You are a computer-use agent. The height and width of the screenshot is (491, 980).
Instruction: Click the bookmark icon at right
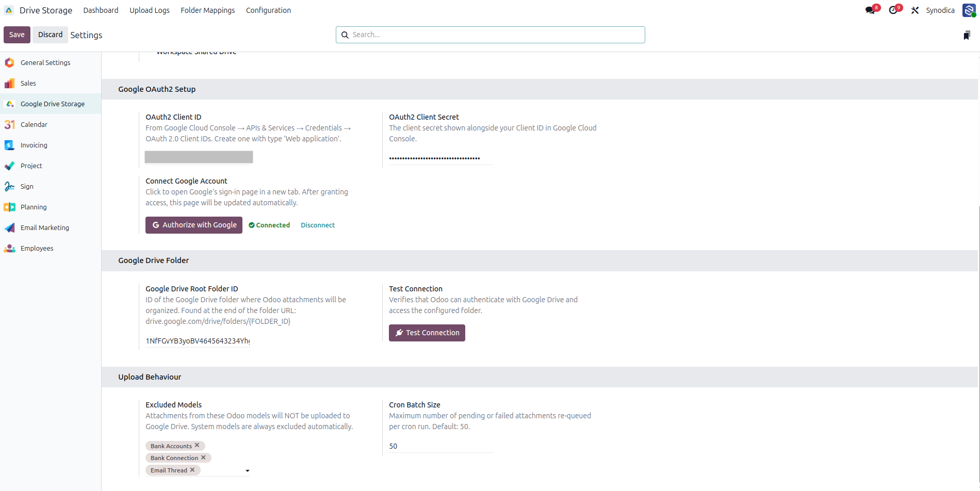click(967, 35)
